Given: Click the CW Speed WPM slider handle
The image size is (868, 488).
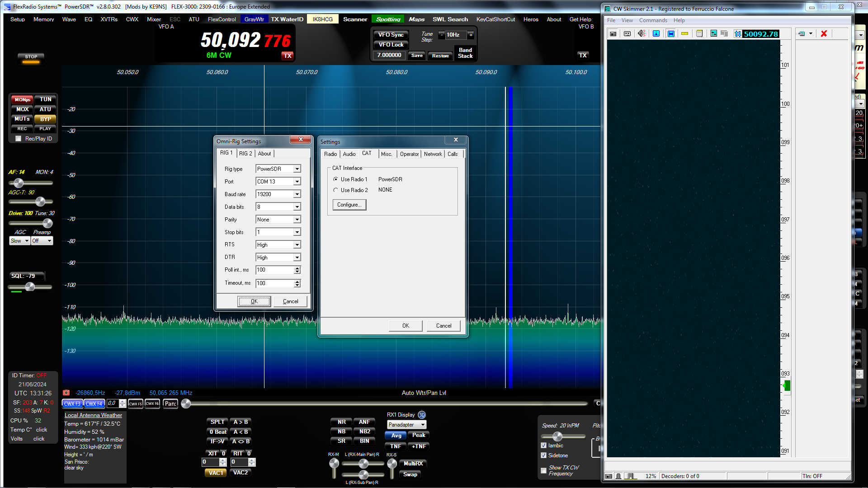Looking at the screenshot, I should click(557, 436).
